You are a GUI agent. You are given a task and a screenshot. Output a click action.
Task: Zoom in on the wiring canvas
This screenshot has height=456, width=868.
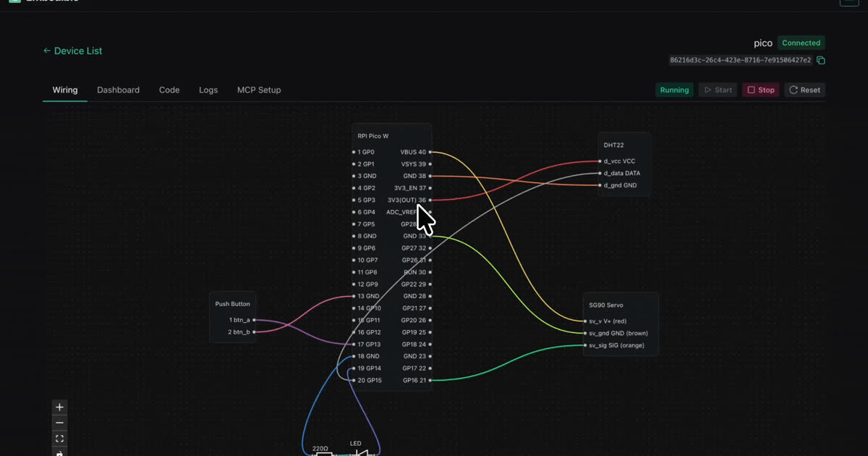pyautogui.click(x=60, y=408)
